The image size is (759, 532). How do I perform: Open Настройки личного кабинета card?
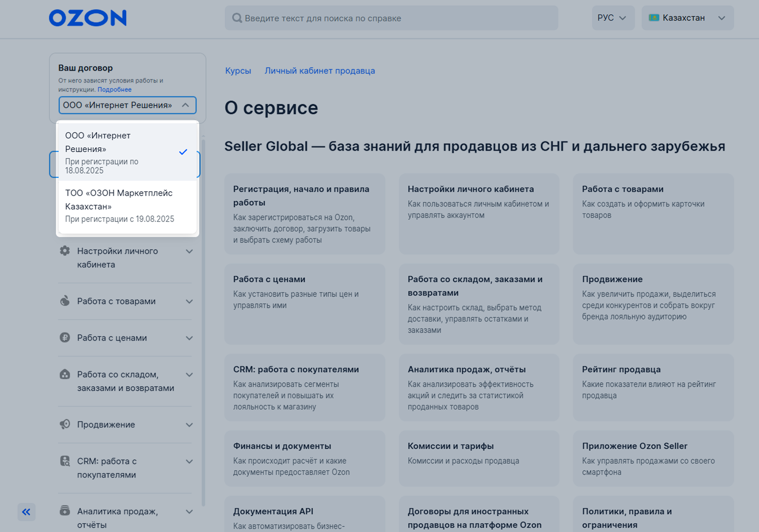coord(479,213)
